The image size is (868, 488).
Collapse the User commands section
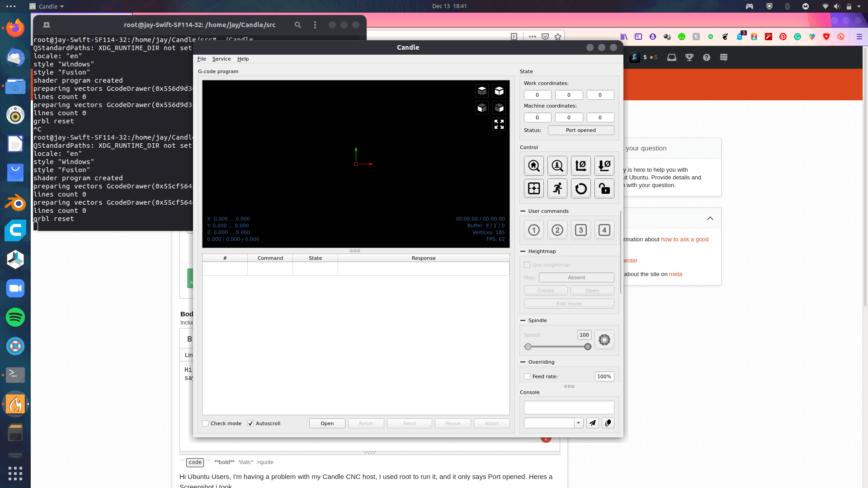coord(523,211)
